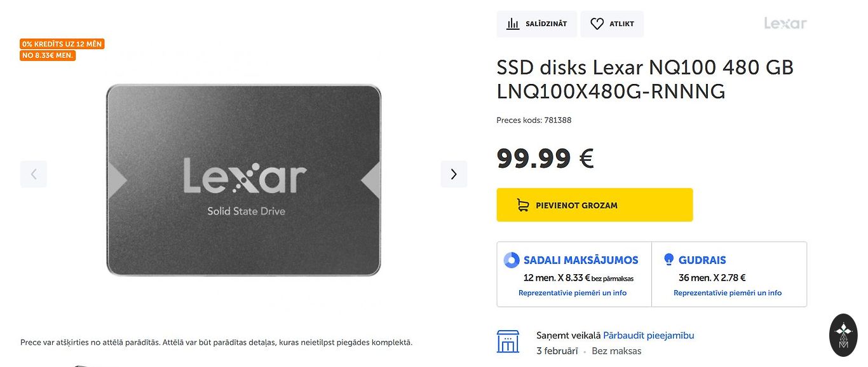The image size is (868, 367).
Task: Select the Gudrais payment option
Action: 702,260
